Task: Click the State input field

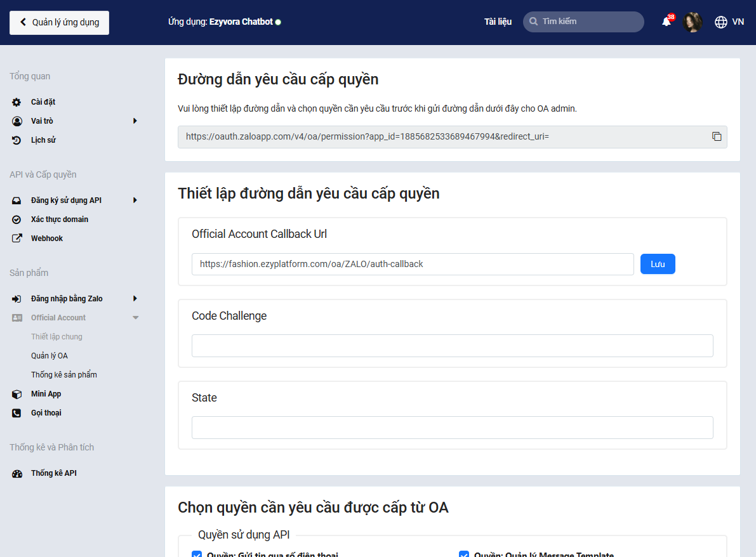Action: pos(452,428)
